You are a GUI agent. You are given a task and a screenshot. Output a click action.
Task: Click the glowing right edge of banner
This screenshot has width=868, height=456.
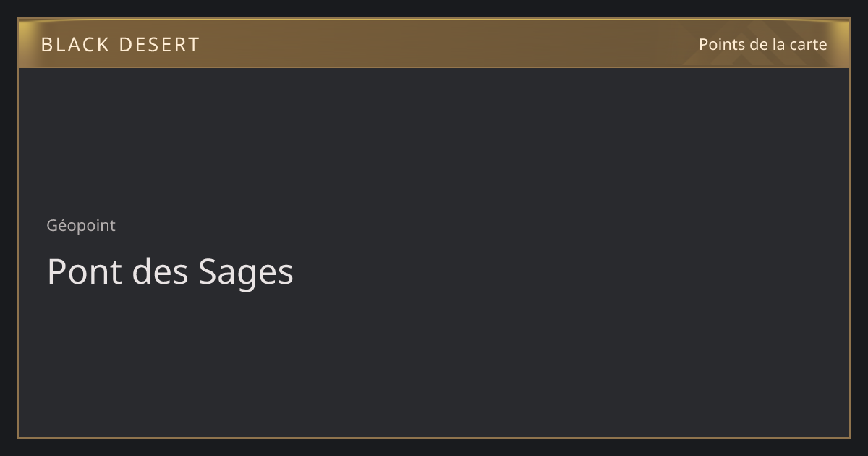(842, 43)
